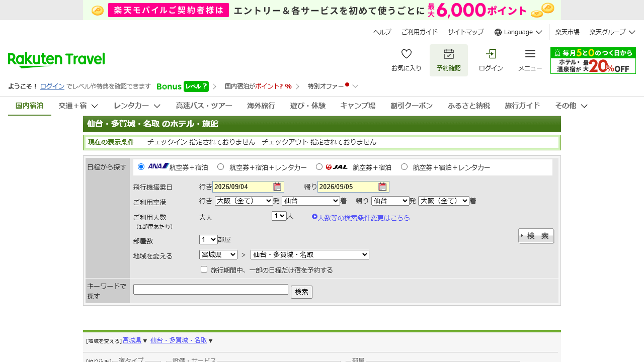Expand 楽天グループ menu
This screenshot has height=362, width=644.
612,32
